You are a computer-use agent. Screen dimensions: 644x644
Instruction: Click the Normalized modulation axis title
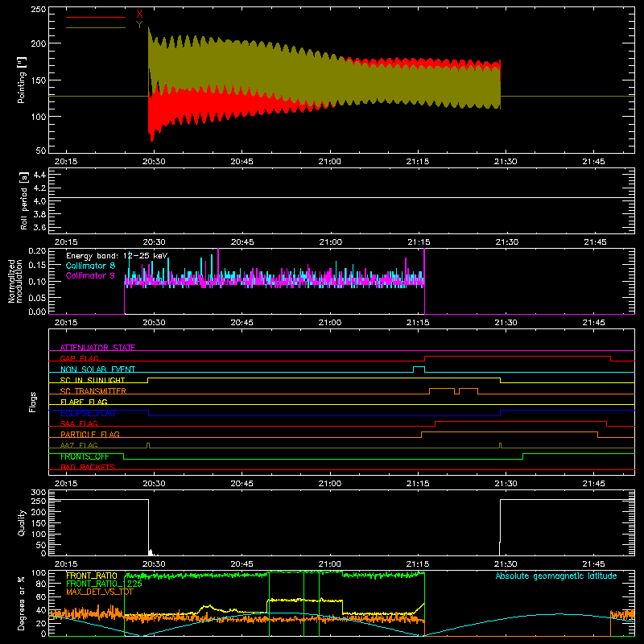click(x=14, y=281)
